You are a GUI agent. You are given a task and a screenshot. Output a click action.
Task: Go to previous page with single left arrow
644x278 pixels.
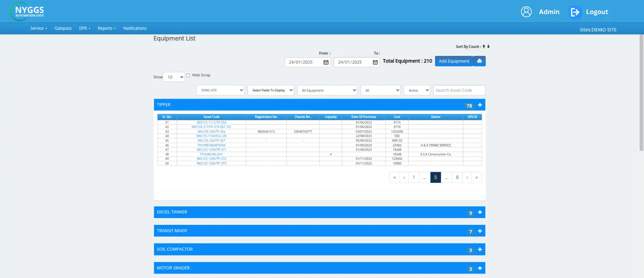tap(404, 177)
